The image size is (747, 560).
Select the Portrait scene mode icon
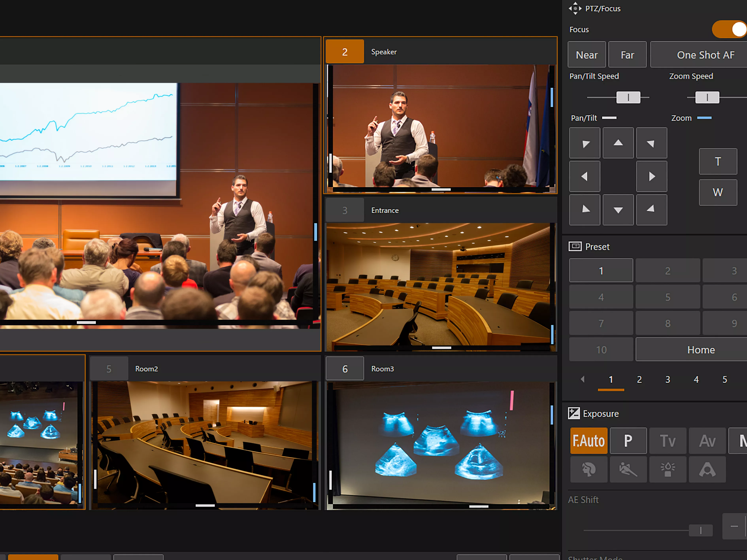(x=588, y=469)
